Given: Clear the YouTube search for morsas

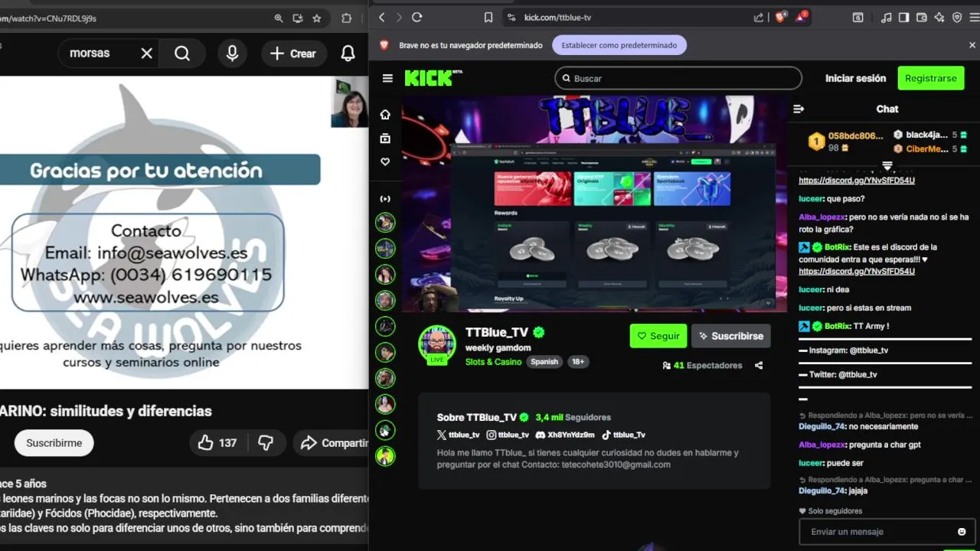Looking at the screenshot, I should click(x=146, y=54).
